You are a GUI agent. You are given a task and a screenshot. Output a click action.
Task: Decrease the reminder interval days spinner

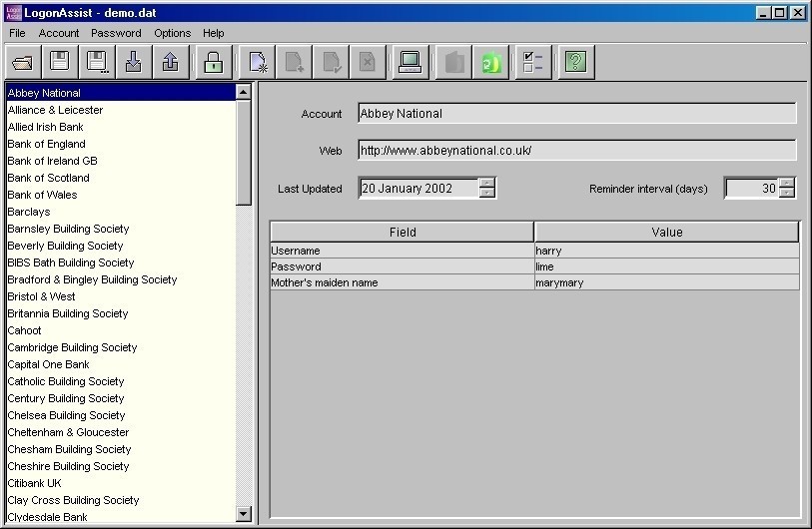[x=787, y=193]
